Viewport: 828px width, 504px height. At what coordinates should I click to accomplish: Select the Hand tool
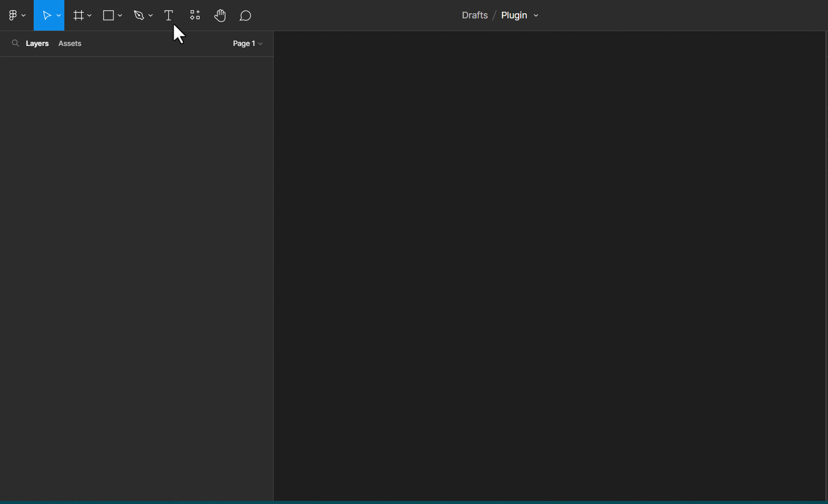(x=220, y=15)
